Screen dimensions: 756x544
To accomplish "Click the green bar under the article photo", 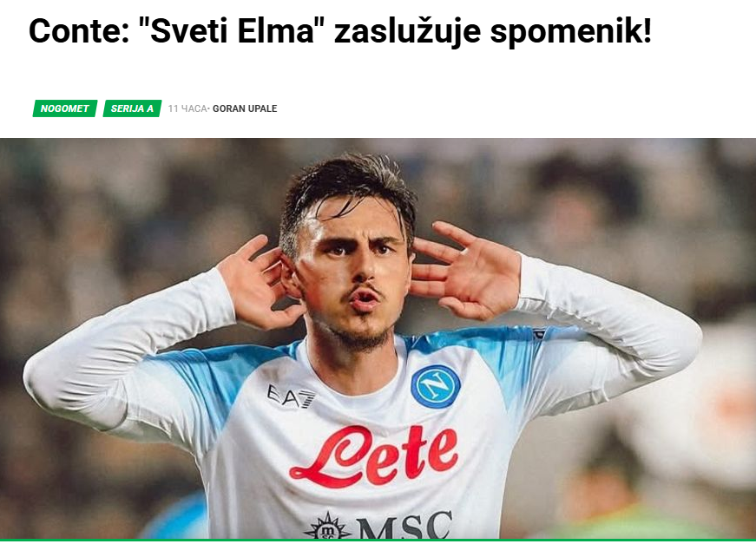I will pos(378,541).
